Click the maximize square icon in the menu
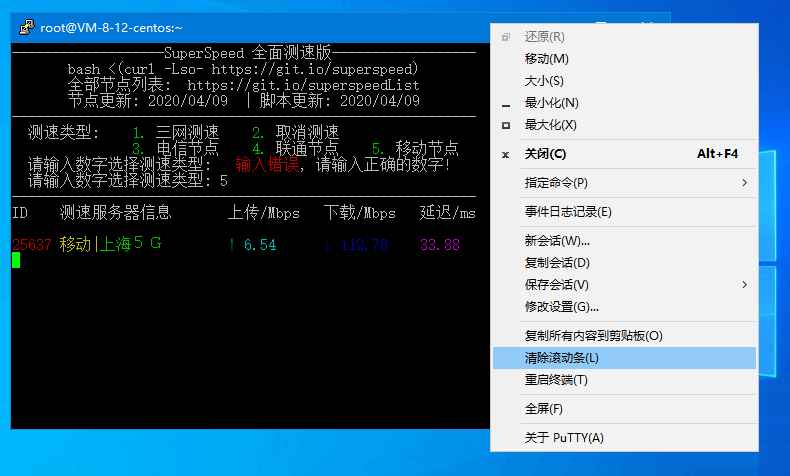Screen dimensions: 790x476 [x=505, y=125]
